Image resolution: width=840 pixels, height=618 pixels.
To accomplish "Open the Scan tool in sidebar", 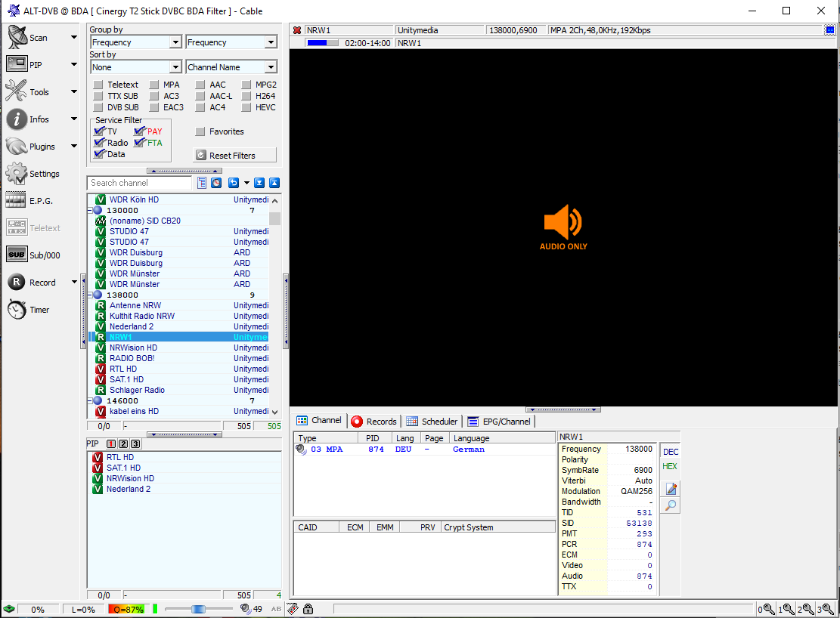I will point(17,37).
